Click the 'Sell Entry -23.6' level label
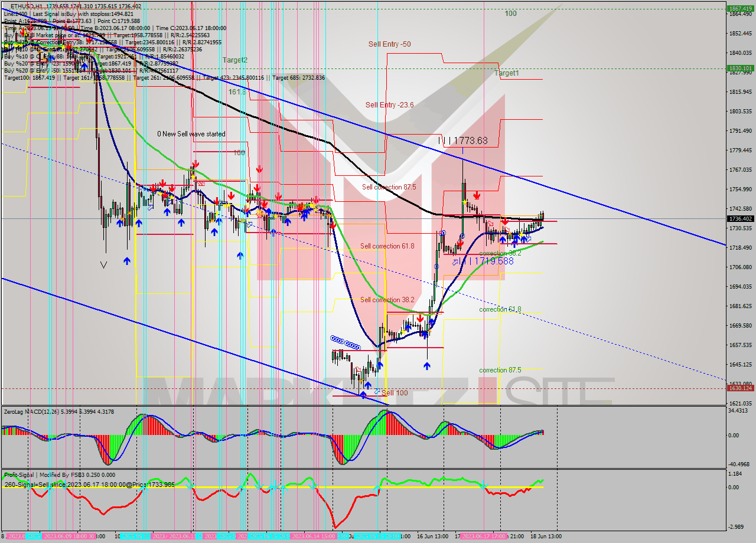This screenshot has width=756, height=543. 389,105
